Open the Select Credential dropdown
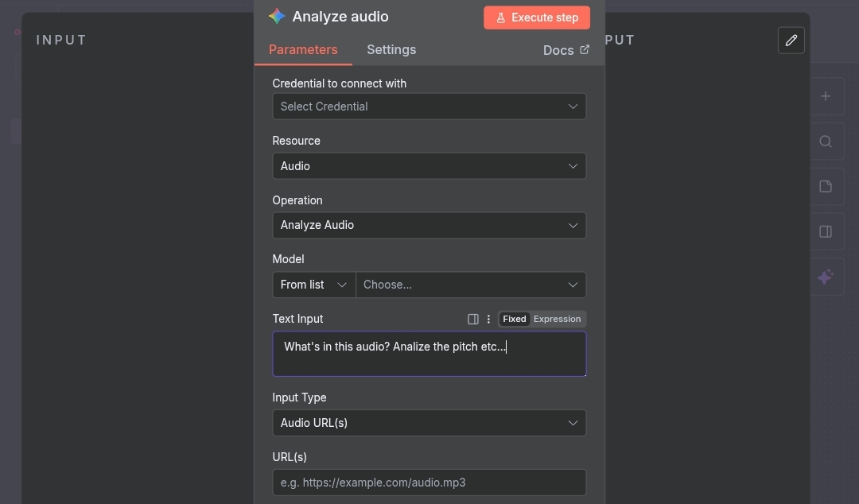 coord(429,107)
